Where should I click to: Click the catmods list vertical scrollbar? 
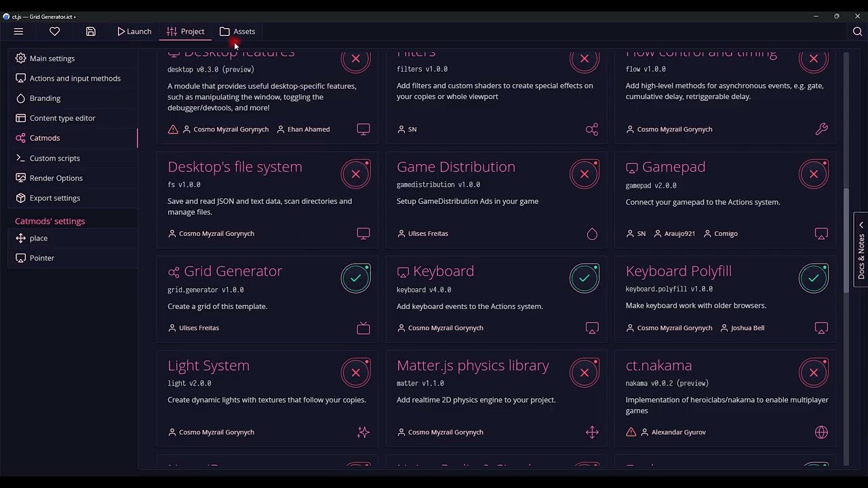pos(846,241)
